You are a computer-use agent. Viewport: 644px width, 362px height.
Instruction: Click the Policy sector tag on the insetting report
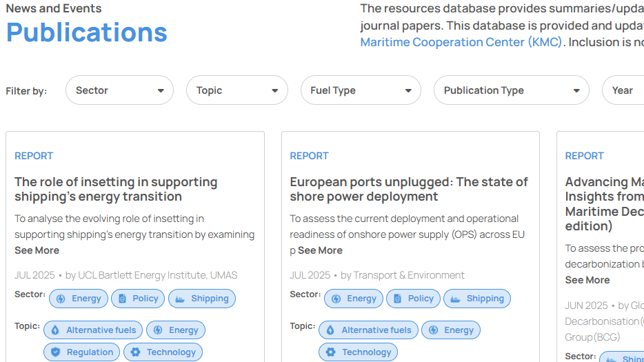(x=139, y=299)
